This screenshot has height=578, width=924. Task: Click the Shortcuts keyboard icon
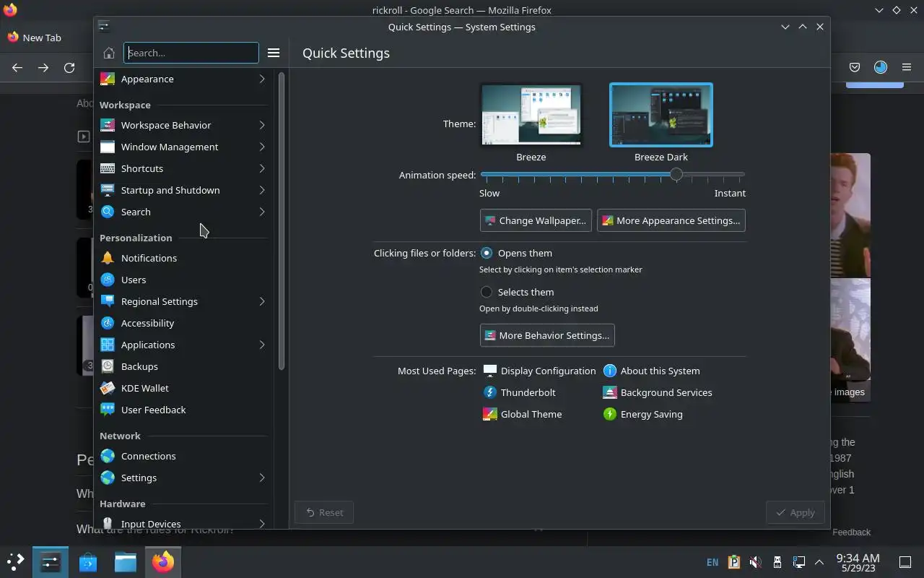[107, 168]
